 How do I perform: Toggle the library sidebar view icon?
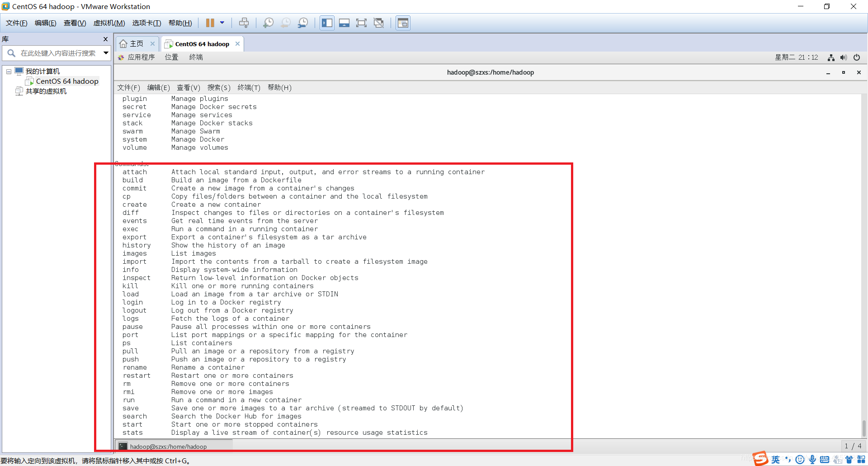coord(327,23)
